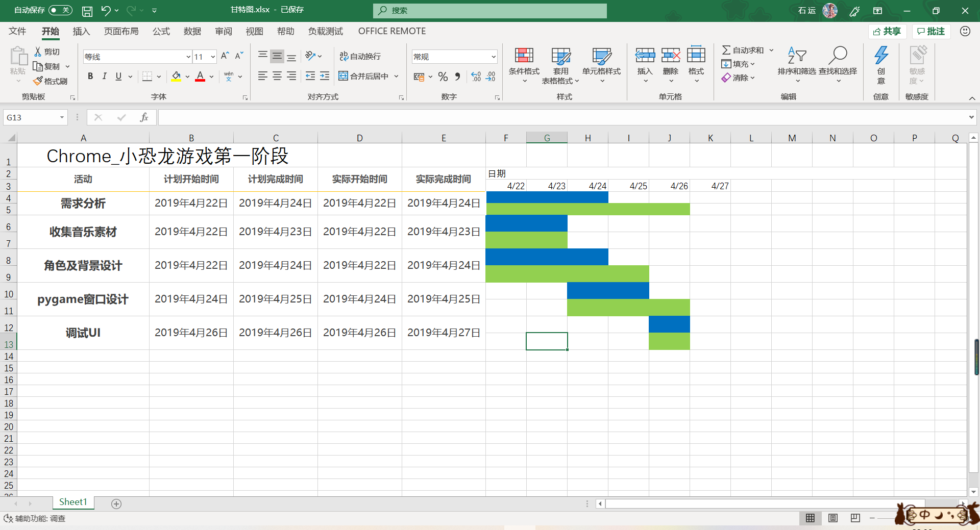
Task: Switch to the View (视图) tab
Action: point(255,31)
